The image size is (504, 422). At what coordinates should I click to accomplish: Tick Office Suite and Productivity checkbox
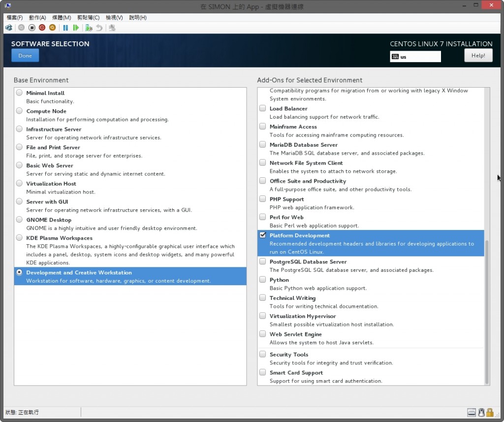pyautogui.click(x=263, y=180)
